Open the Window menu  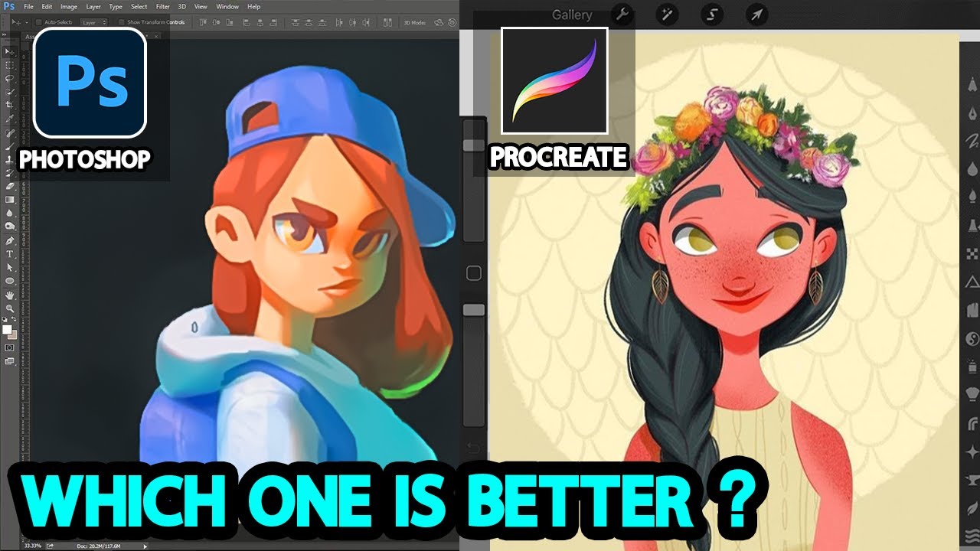tap(227, 6)
